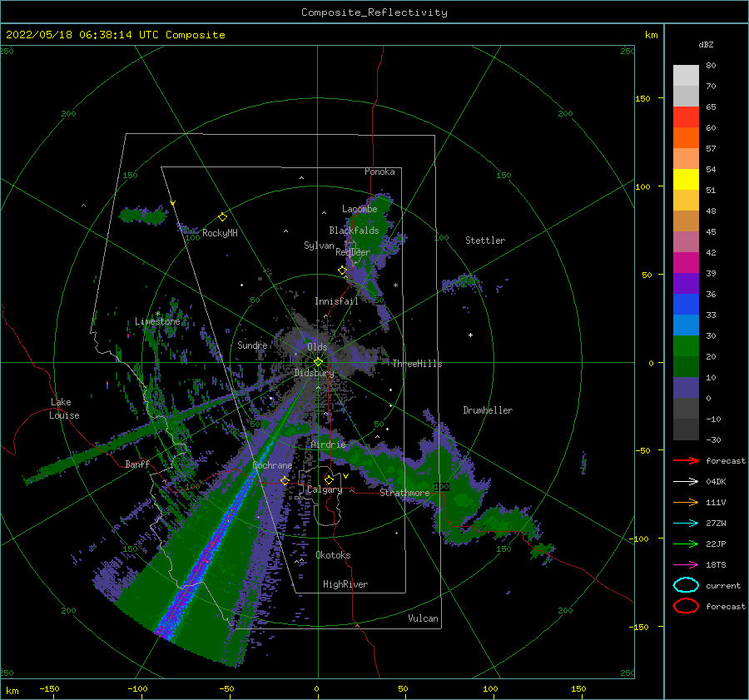The image size is (749, 700).
Task: Click the red forecast ellipse in legend
Action: point(686,606)
